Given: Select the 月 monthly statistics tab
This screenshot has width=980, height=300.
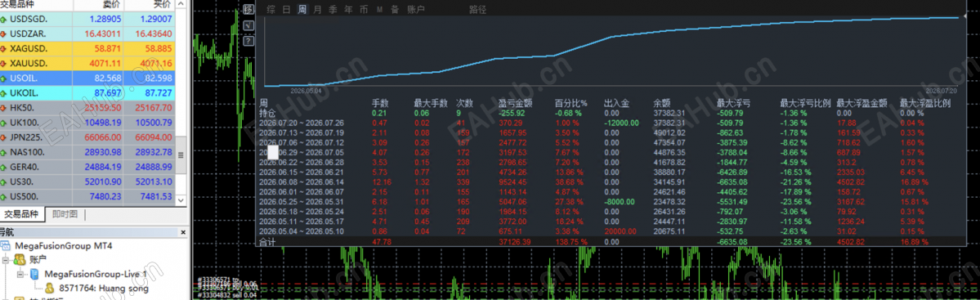Looking at the screenshot, I should [x=317, y=9].
